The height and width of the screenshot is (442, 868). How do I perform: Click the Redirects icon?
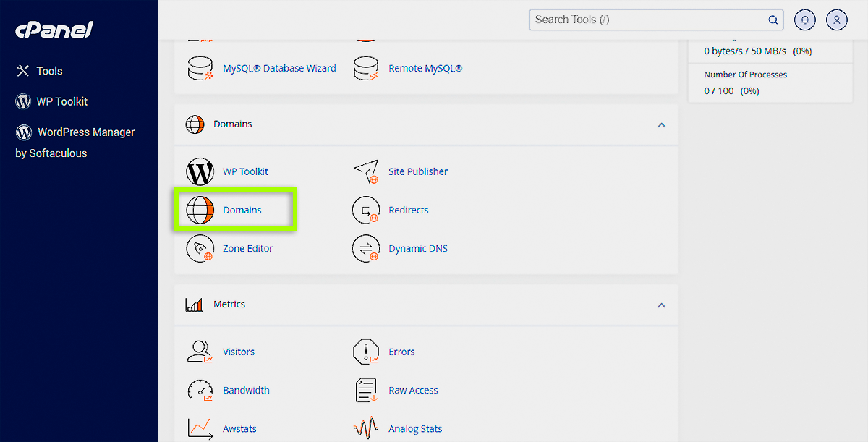[x=366, y=211]
